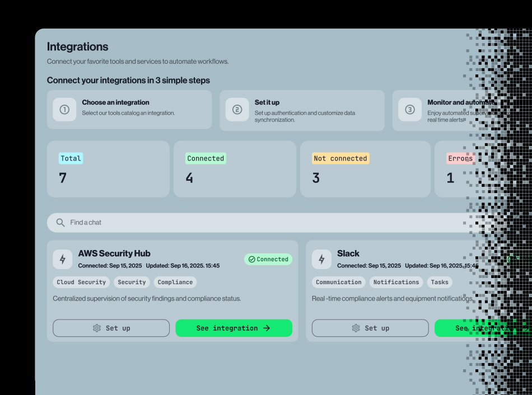Click the checkmark icon in AWS Connected badge
Viewport: 532px width, 395px height.
[251, 260]
